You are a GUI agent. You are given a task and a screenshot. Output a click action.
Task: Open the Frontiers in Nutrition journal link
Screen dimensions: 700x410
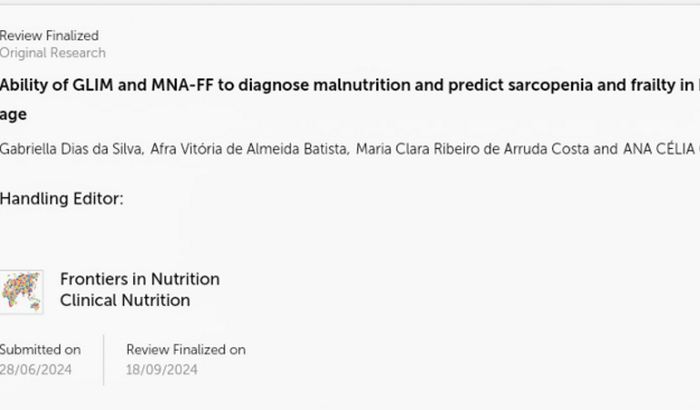pyautogui.click(x=140, y=279)
